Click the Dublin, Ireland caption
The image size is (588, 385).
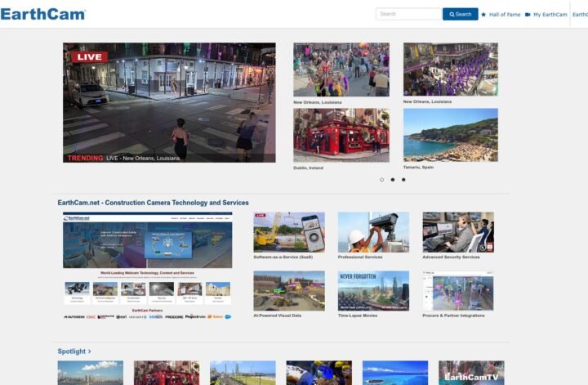tap(308, 168)
